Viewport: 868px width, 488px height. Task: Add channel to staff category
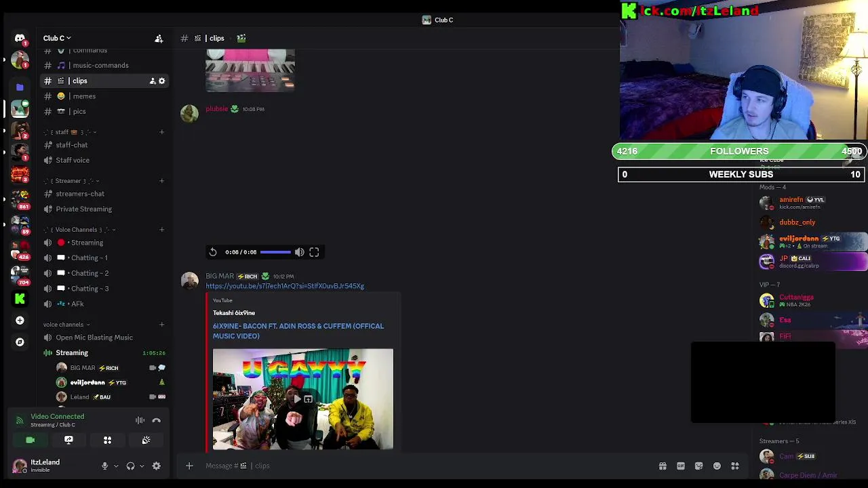pos(161,132)
